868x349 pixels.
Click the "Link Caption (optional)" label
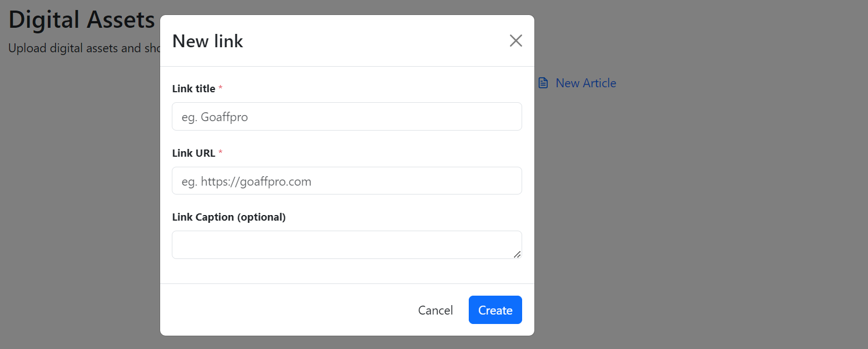[x=229, y=217]
